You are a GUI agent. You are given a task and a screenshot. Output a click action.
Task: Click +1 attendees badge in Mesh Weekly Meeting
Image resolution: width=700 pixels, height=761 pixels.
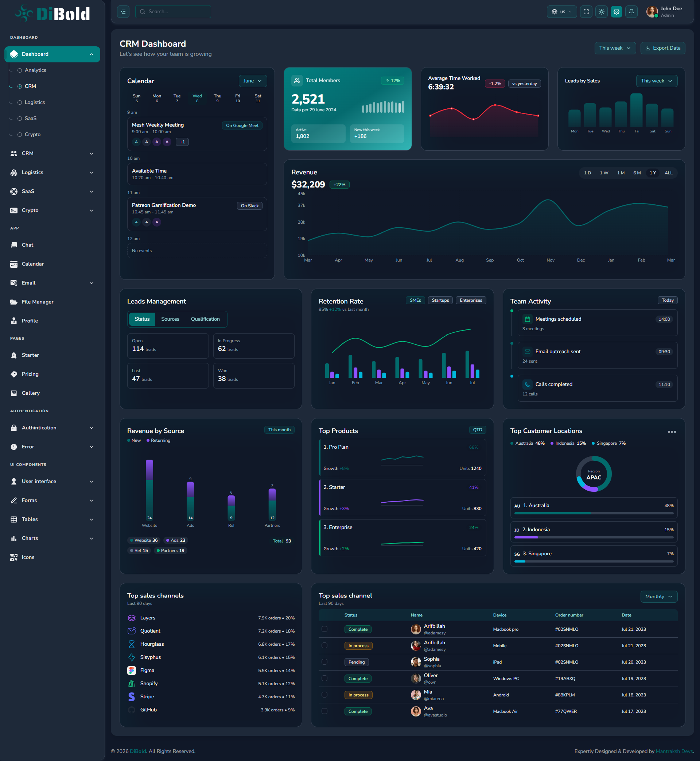point(182,142)
